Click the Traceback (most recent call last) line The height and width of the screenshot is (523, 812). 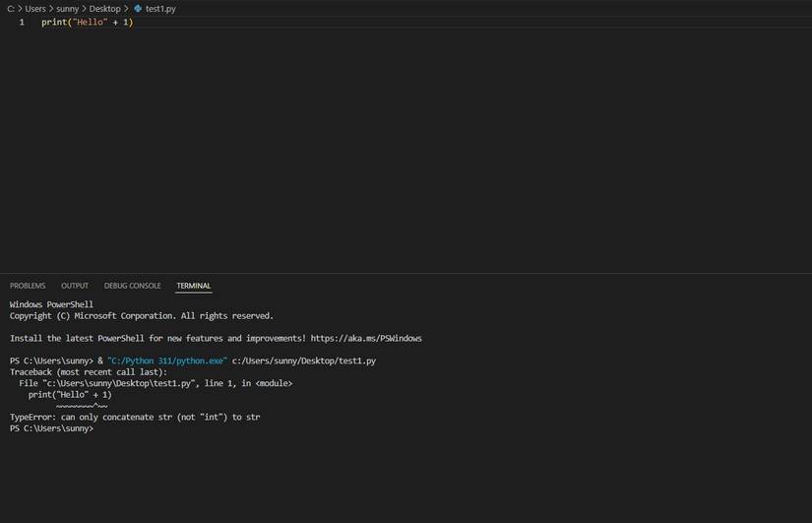pos(89,372)
